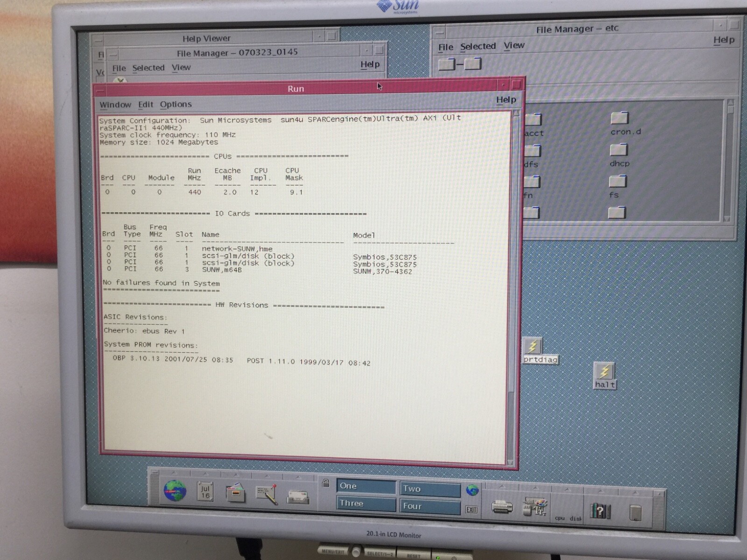Select the cron.d folder in etc
The width and height of the screenshot is (747, 560).
pyautogui.click(x=625, y=124)
